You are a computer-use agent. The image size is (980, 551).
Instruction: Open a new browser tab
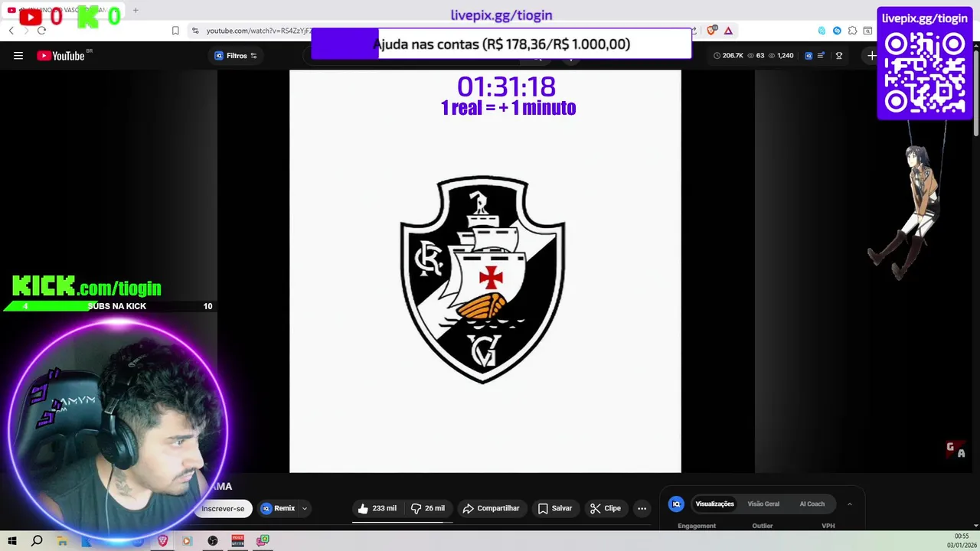coord(136,10)
